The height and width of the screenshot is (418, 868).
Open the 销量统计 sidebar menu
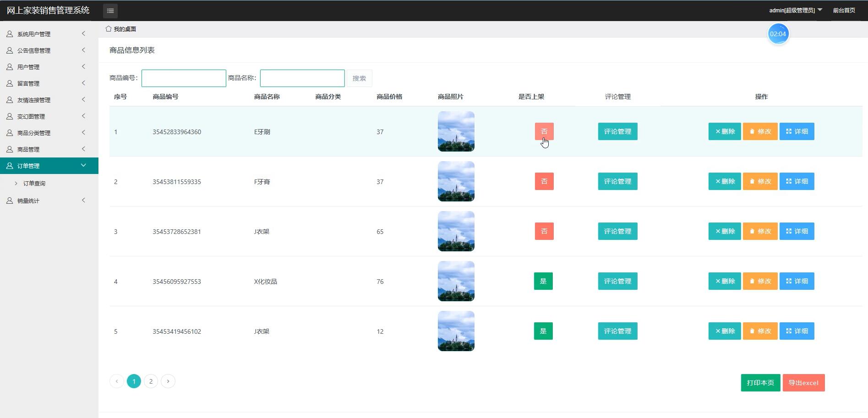[49, 201]
